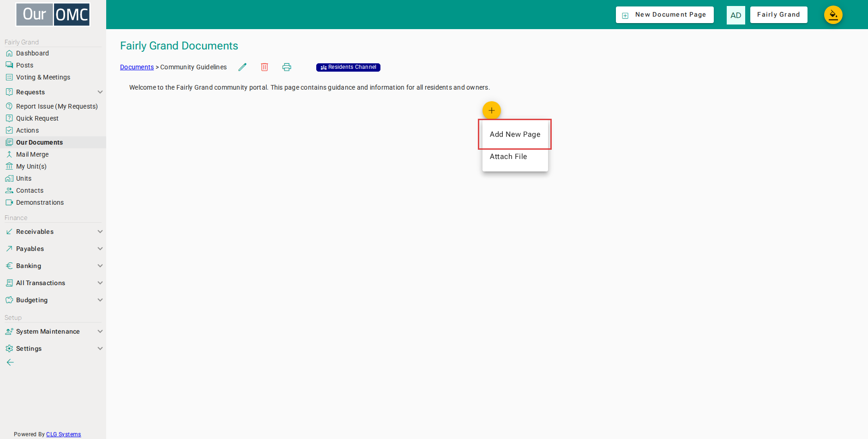
Task: Click the green pencil edit icon
Action: click(x=242, y=67)
